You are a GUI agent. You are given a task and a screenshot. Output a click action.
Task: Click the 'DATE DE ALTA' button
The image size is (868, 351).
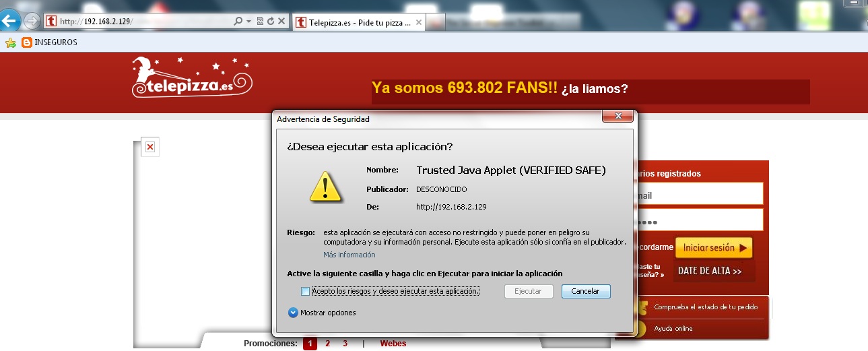[710, 271]
